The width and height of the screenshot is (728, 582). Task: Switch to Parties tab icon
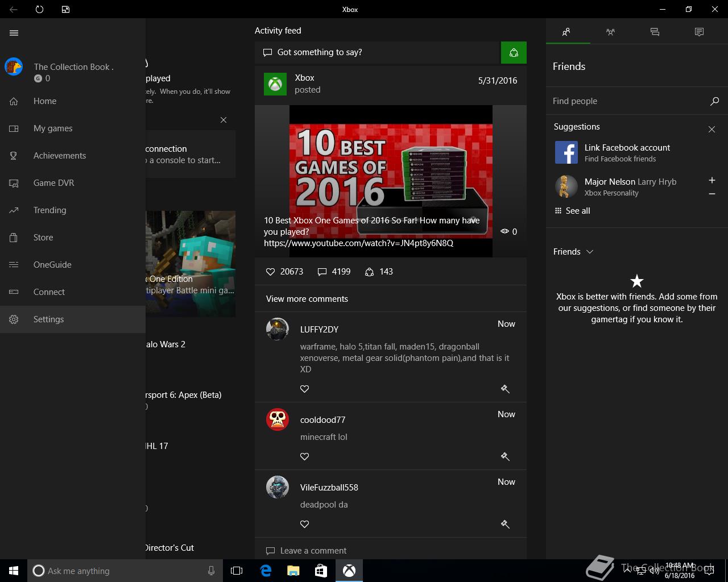click(610, 32)
